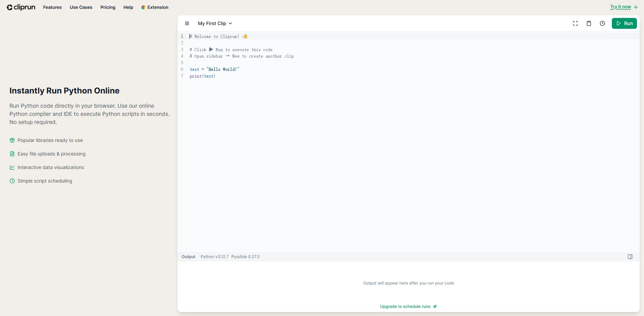The image size is (644, 316).
Task: Select the Output tab
Action: 188,256
